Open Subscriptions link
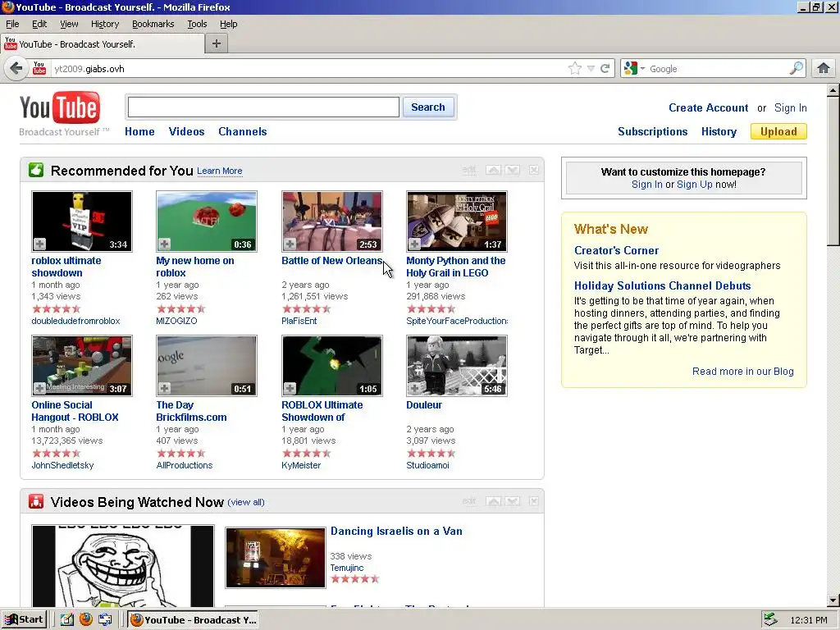The width and height of the screenshot is (840, 630). [652, 131]
